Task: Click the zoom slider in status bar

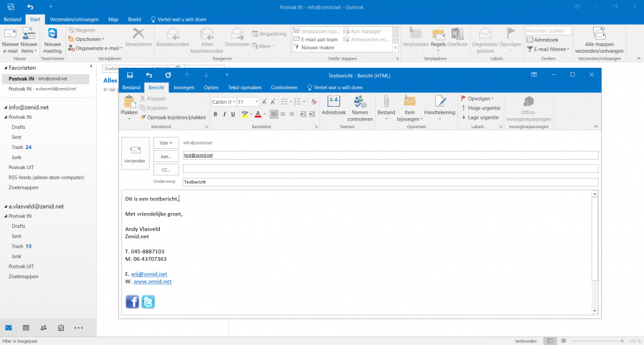Action: [x=598, y=341]
